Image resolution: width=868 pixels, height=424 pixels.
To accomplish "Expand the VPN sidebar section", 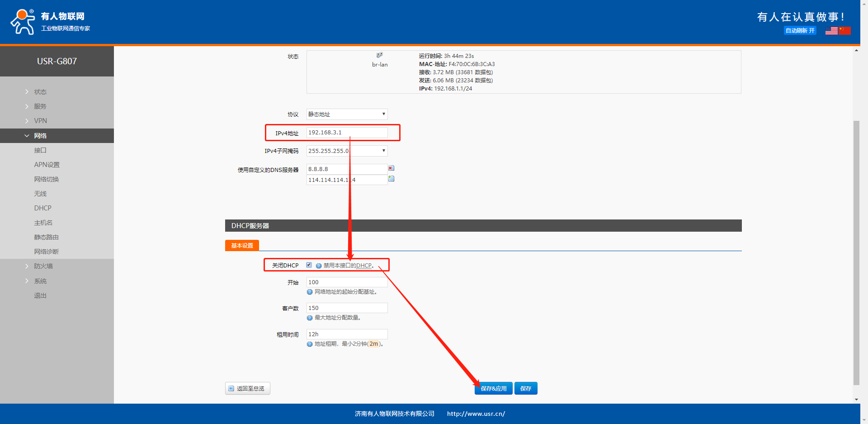I will 40,121.
